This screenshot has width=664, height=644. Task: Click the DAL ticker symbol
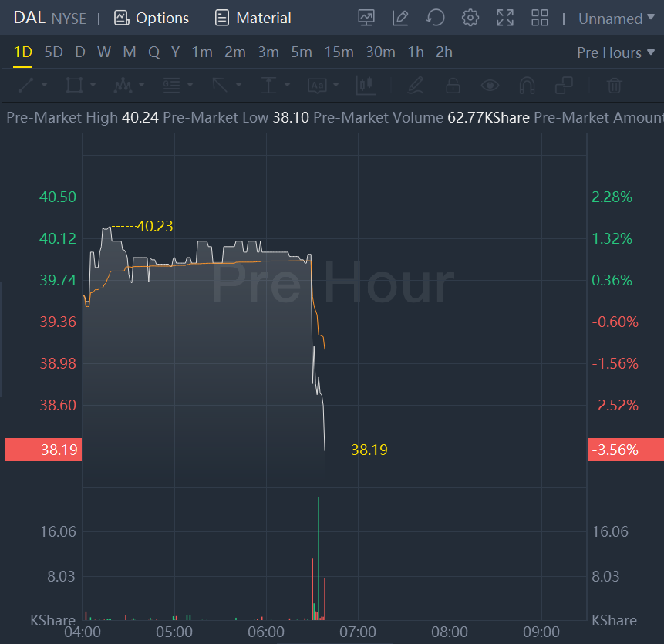coord(29,18)
